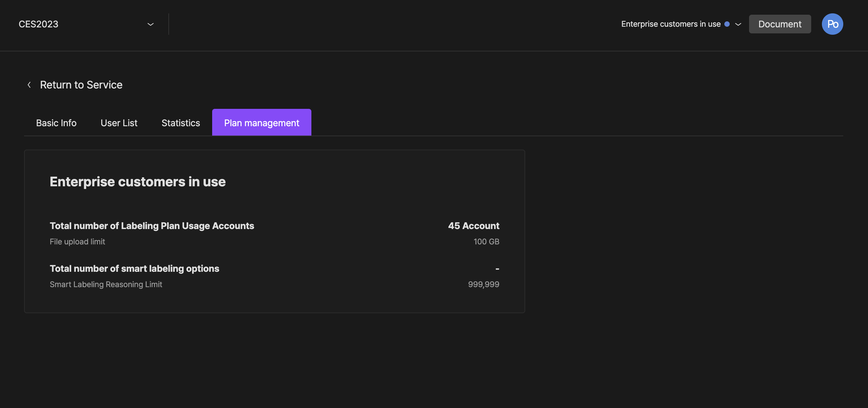Expand chevron next to Enterprise customers in use
Viewport: 868px width, 408px height.
(738, 24)
